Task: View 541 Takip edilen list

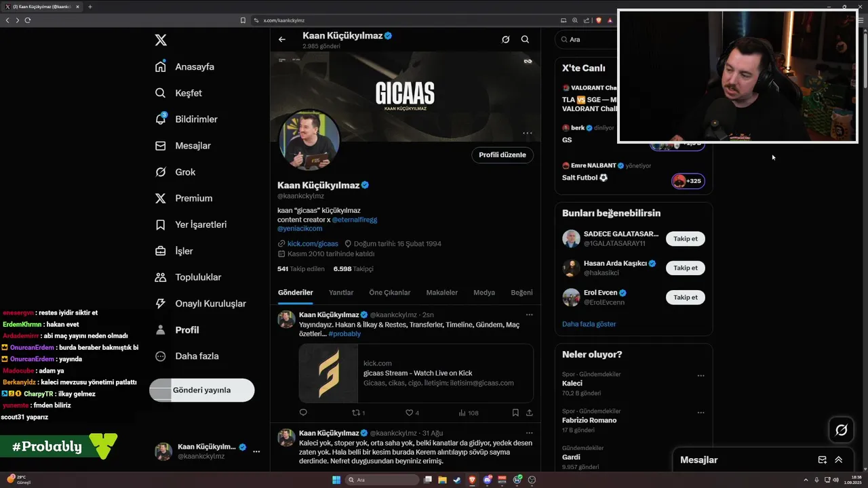Action: point(301,268)
